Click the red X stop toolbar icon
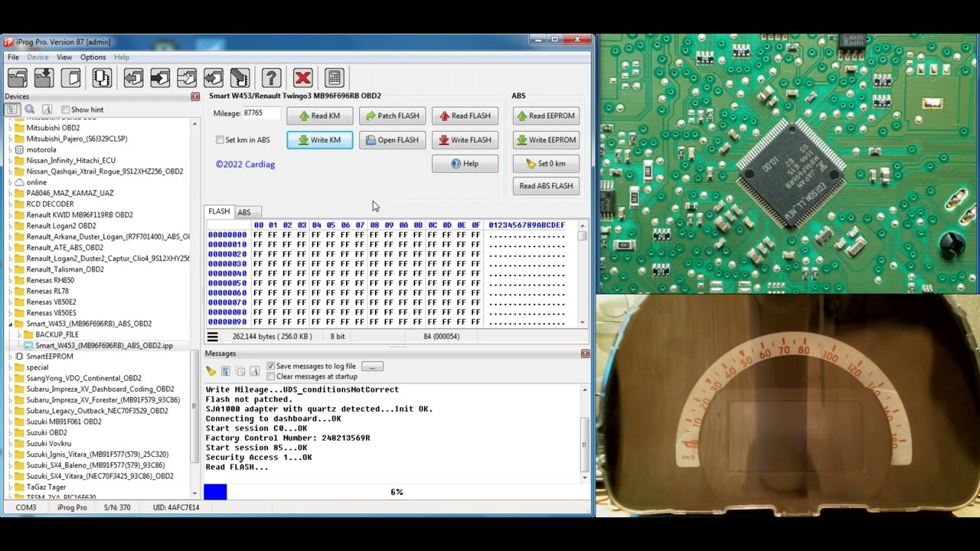980x551 pixels. point(302,77)
